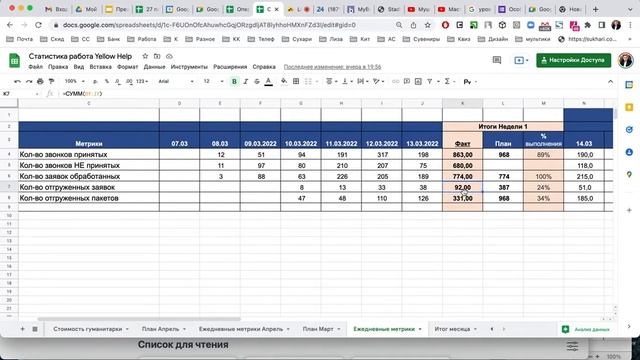
Task: Reload the page in browser
Action: pyautogui.click(x=38, y=25)
